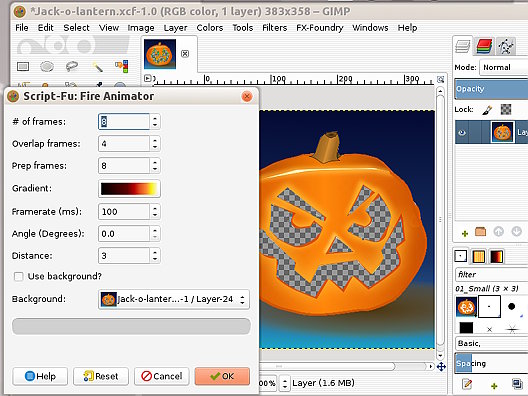
Task: Open the File menu
Action: pyautogui.click(x=22, y=28)
